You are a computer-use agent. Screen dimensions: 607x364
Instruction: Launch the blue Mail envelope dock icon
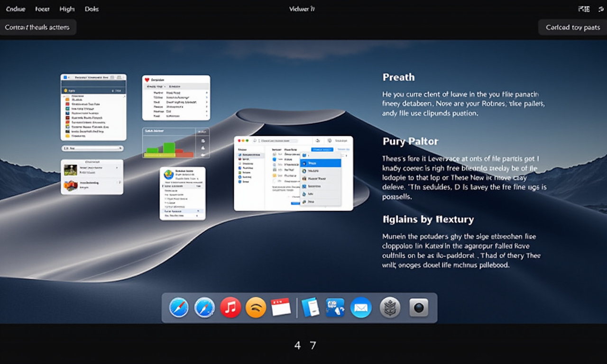(360, 308)
